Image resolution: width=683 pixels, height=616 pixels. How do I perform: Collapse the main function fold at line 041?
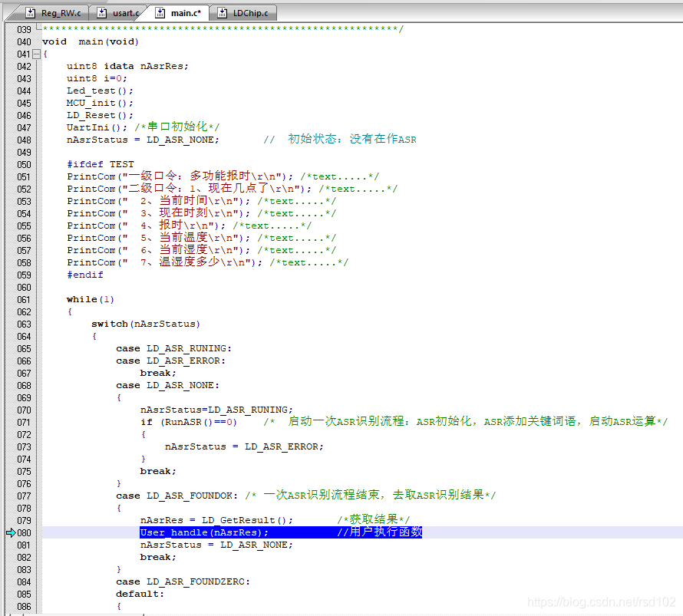(37, 54)
